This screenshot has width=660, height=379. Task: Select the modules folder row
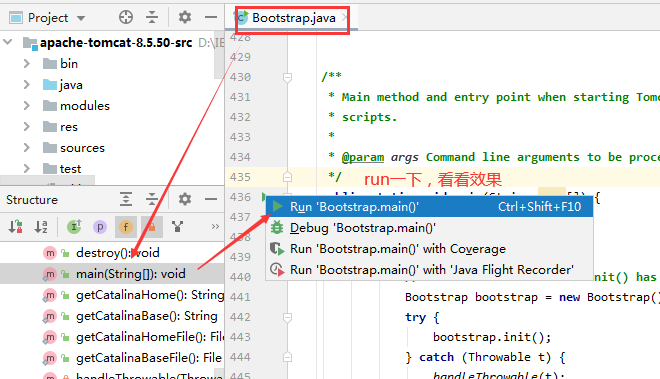[x=112, y=105]
